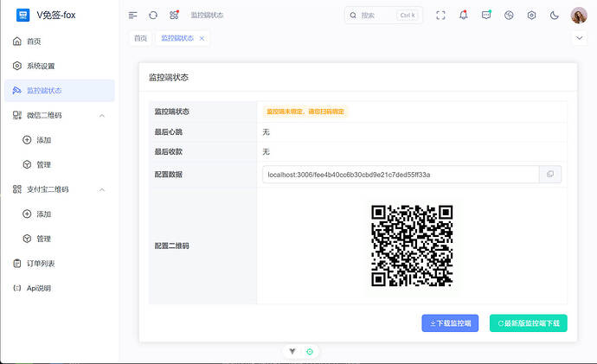Click the Api说明 brackets icon
The height and width of the screenshot is (364, 597).
click(17, 288)
